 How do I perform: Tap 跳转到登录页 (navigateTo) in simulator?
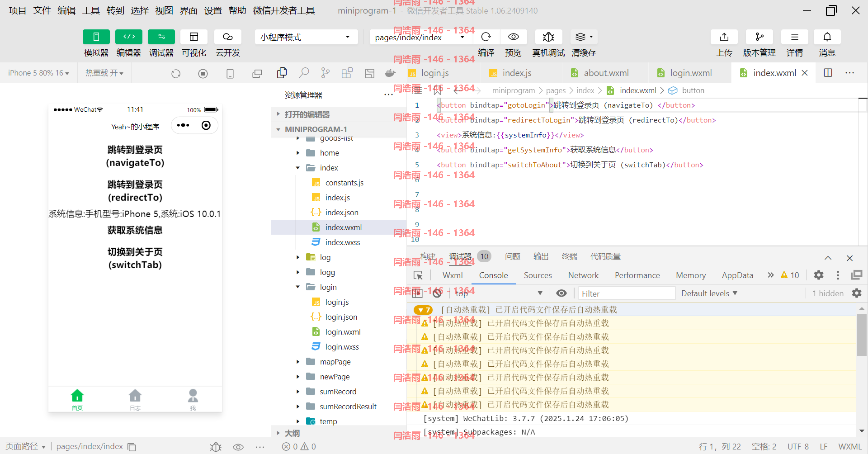point(135,156)
